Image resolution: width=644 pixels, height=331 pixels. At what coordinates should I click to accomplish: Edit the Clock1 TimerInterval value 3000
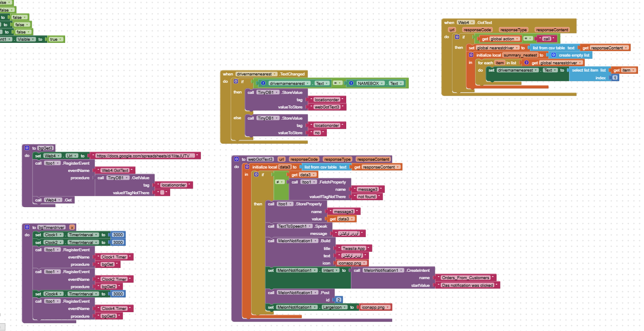tap(118, 235)
